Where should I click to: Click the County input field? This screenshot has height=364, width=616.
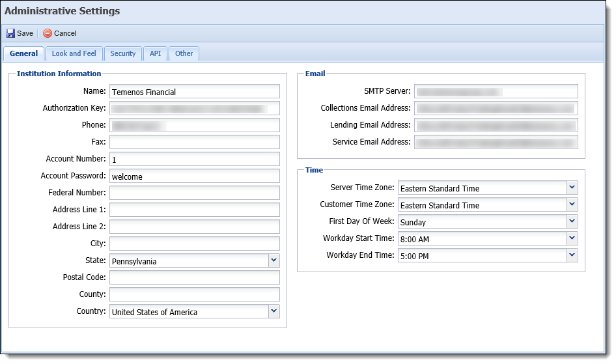195,294
